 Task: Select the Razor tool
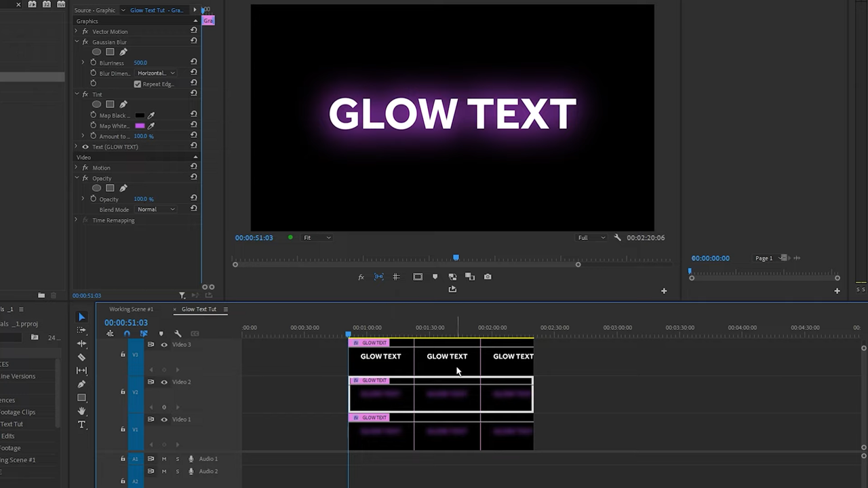click(81, 357)
